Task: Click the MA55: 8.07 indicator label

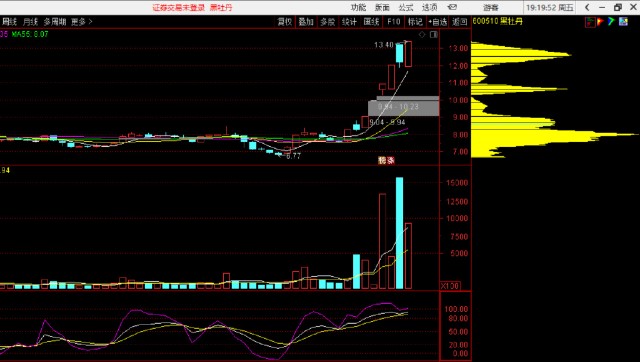Action: [30, 34]
